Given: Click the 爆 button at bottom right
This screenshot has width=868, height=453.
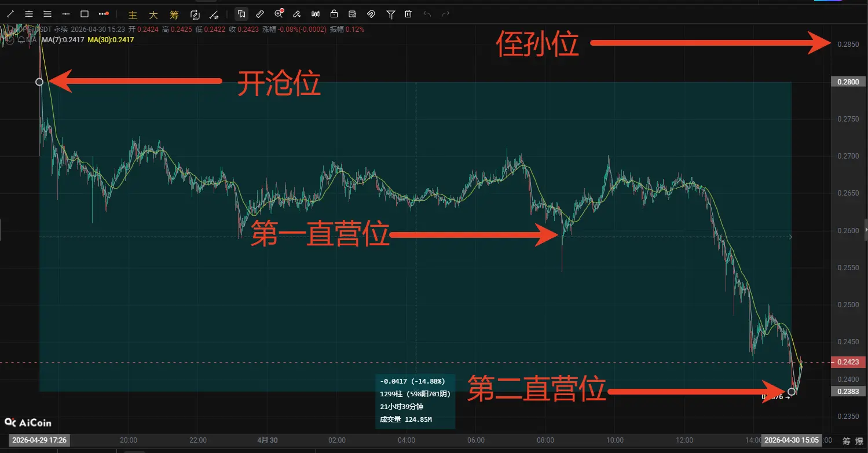Looking at the screenshot, I should pos(860,441).
